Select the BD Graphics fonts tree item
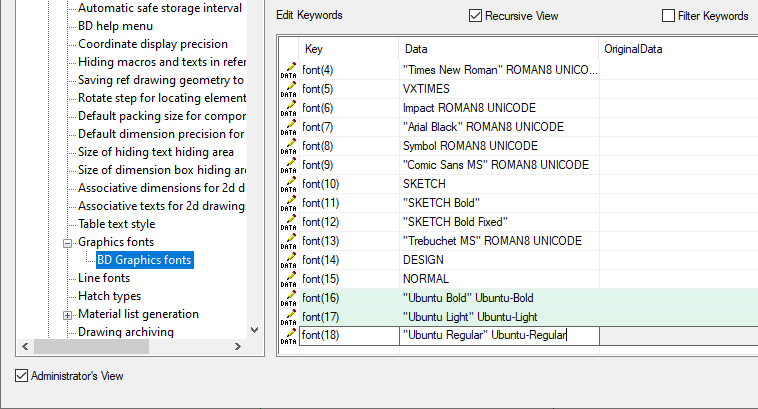 [x=144, y=260]
